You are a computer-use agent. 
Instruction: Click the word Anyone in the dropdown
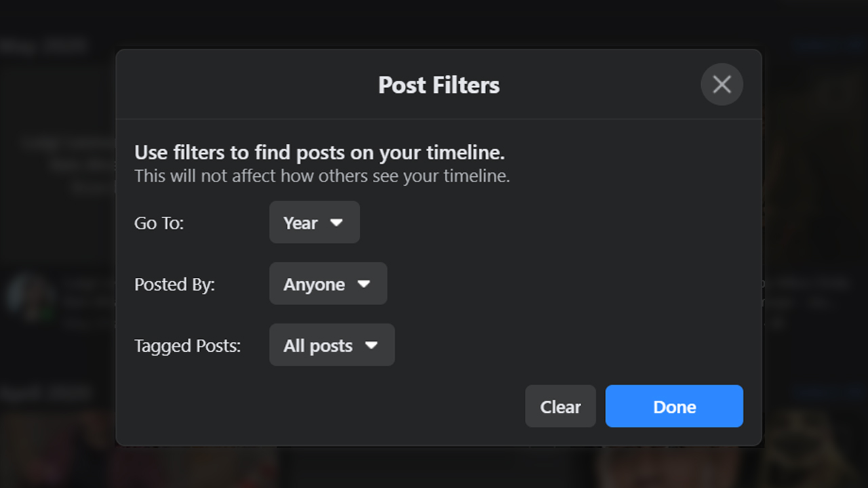point(314,285)
